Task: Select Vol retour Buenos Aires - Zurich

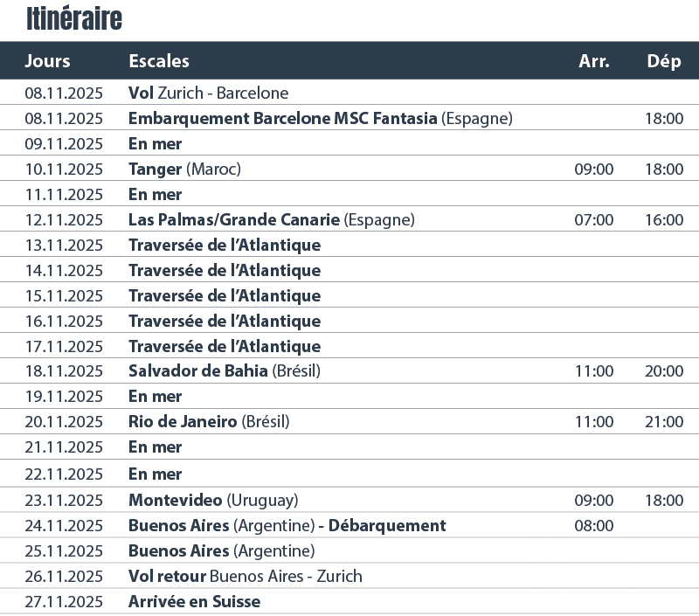Action: tap(246, 577)
